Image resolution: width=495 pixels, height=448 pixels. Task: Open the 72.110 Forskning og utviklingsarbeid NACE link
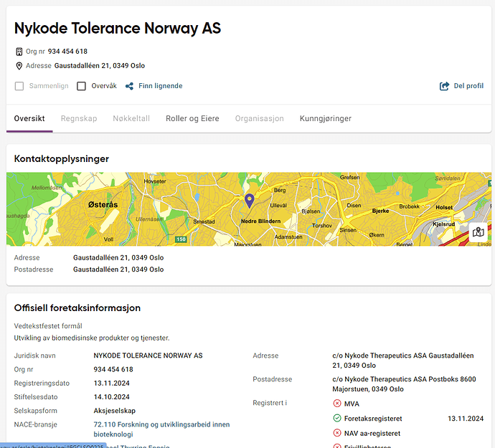tap(161, 429)
